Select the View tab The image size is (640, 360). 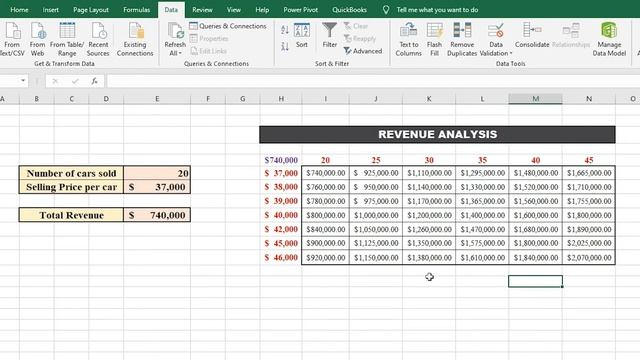(233, 10)
